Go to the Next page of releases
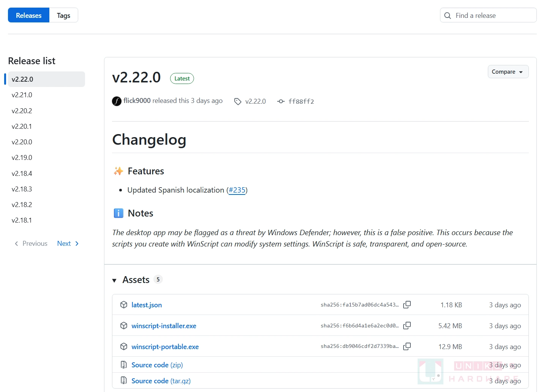541x392 pixels. click(x=68, y=243)
